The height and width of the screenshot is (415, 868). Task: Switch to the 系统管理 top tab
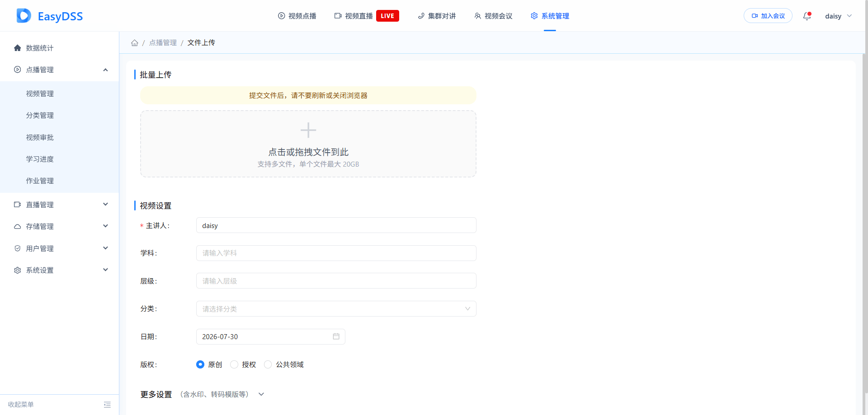[550, 16]
